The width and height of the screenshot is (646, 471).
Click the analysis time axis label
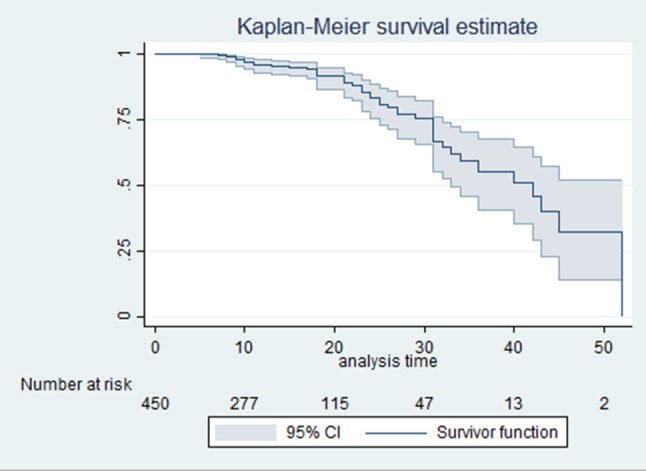tap(388, 361)
